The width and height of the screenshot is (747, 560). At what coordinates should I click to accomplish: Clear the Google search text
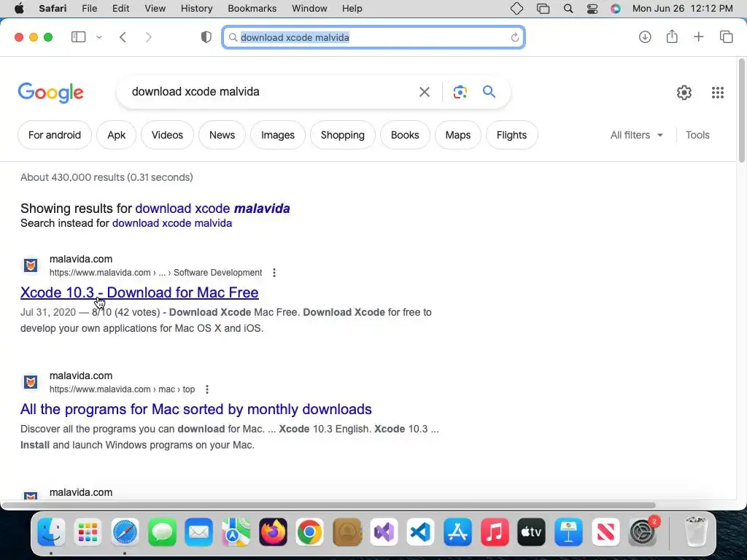tap(425, 92)
